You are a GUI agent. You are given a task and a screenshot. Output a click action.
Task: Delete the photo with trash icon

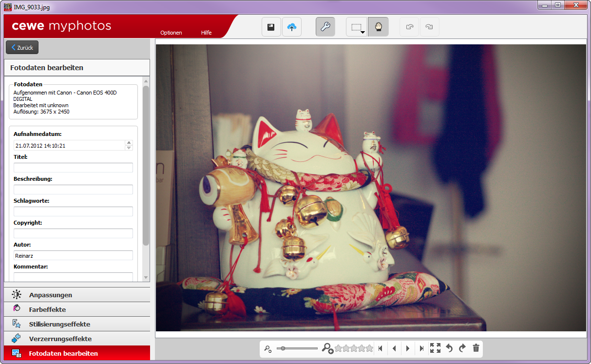coord(476,348)
